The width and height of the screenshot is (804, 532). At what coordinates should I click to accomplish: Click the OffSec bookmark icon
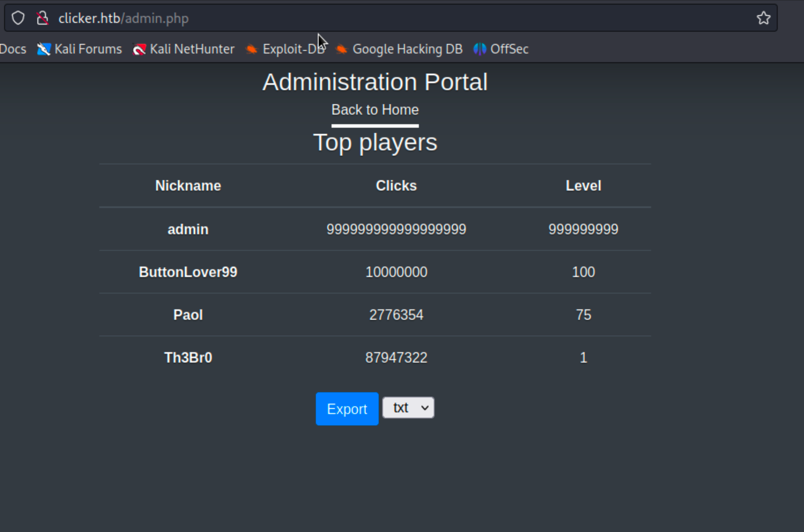(x=480, y=49)
